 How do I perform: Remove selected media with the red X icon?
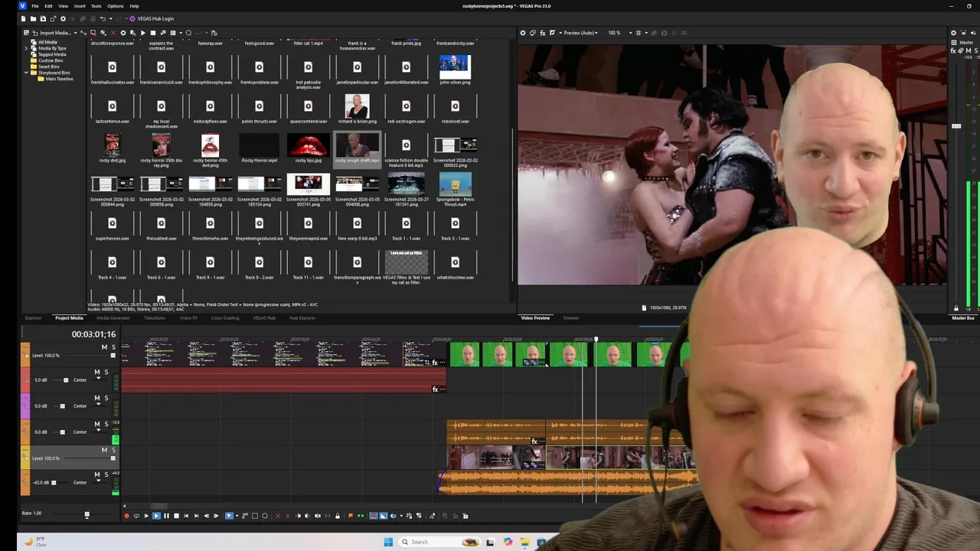point(113,33)
